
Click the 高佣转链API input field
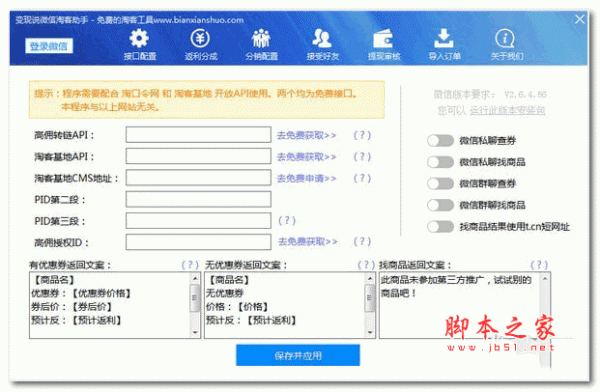click(x=199, y=135)
